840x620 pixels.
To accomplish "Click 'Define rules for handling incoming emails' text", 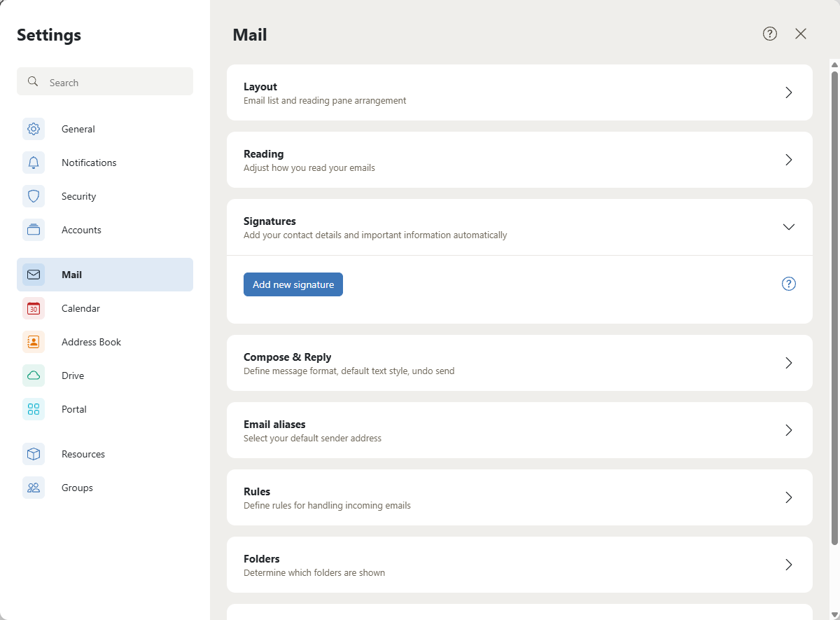I will (x=327, y=505).
